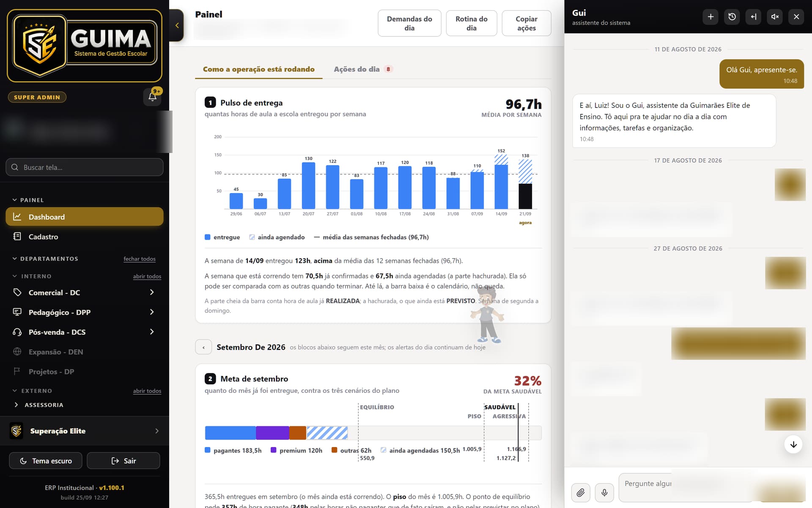
Task: Expand Comercial - DC submenu
Action: (x=85, y=293)
